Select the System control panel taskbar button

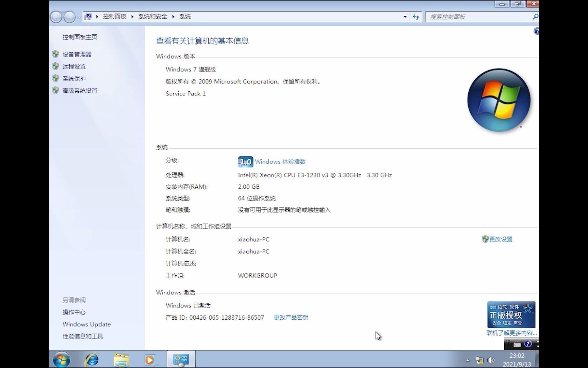[x=181, y=359]
